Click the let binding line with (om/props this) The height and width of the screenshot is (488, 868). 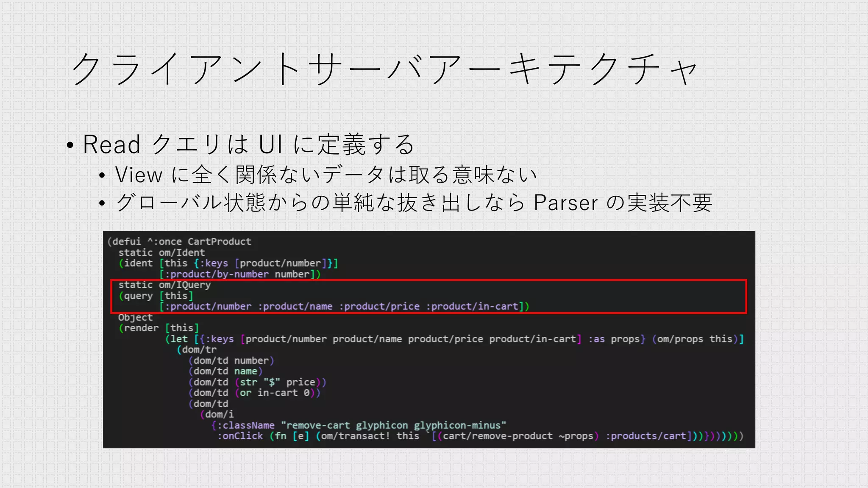tap(454, 339)
